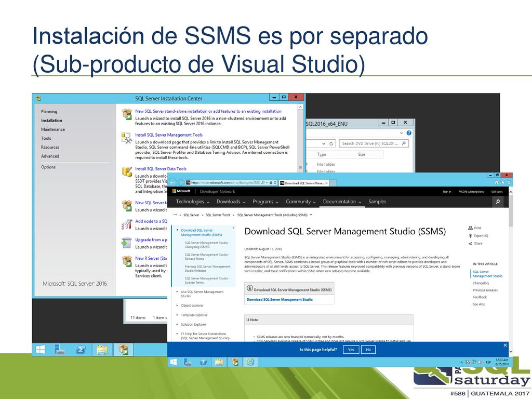Click the failover cluster installation box icon

pos(127,206)
